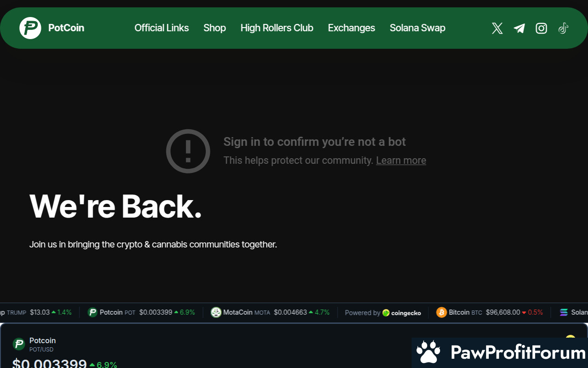
Task: Click the PawProfitForum watermark banner
Action: click(500, 353)
